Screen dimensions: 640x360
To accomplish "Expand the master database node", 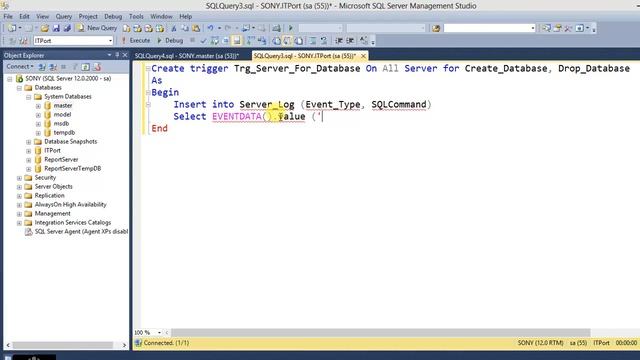I will 38,106.
